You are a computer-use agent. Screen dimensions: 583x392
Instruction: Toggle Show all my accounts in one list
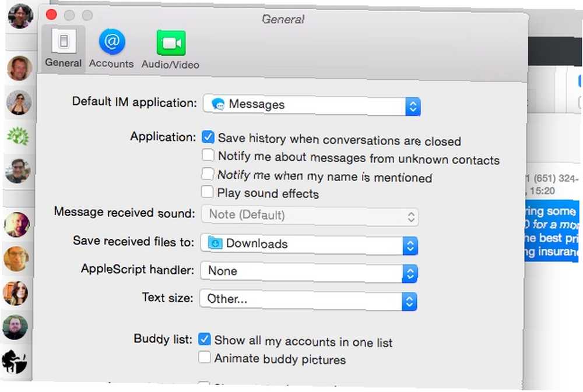pos(205,339)
